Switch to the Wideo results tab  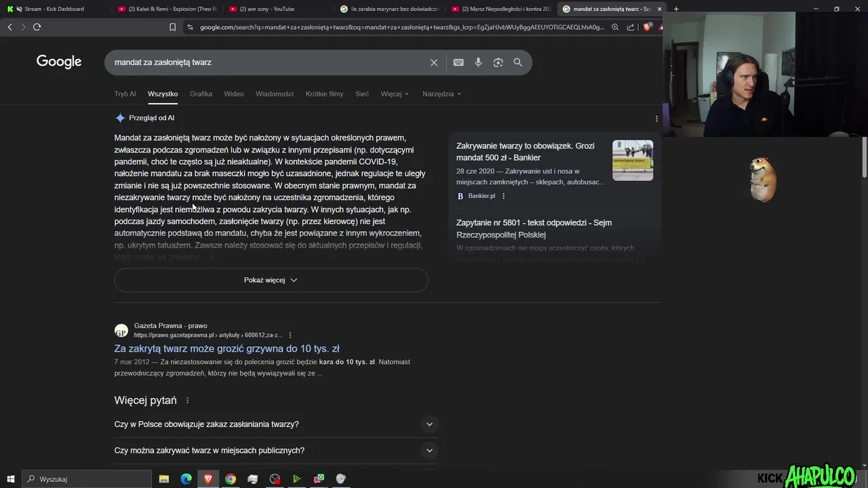[234, 94]
